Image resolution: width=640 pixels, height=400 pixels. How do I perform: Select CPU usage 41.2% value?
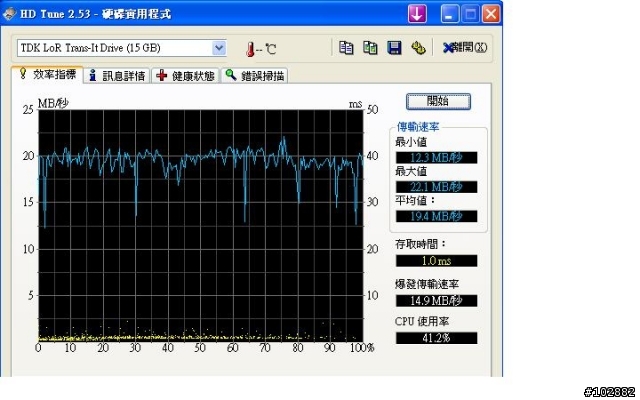coord(436,338)
